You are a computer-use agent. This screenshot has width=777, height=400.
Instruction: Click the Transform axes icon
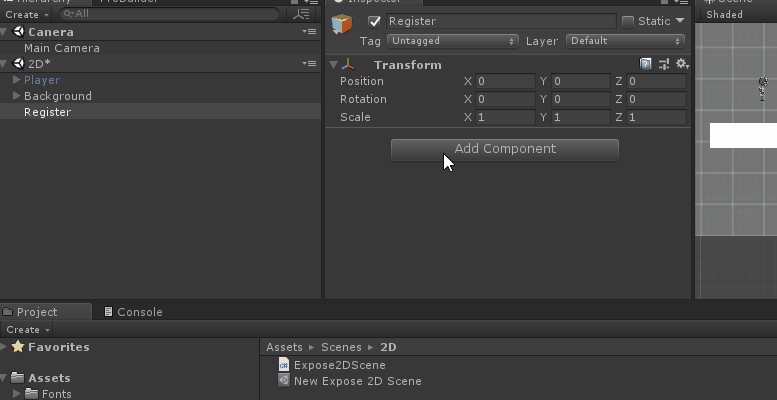pyautogui.click(x=348, y=64)
